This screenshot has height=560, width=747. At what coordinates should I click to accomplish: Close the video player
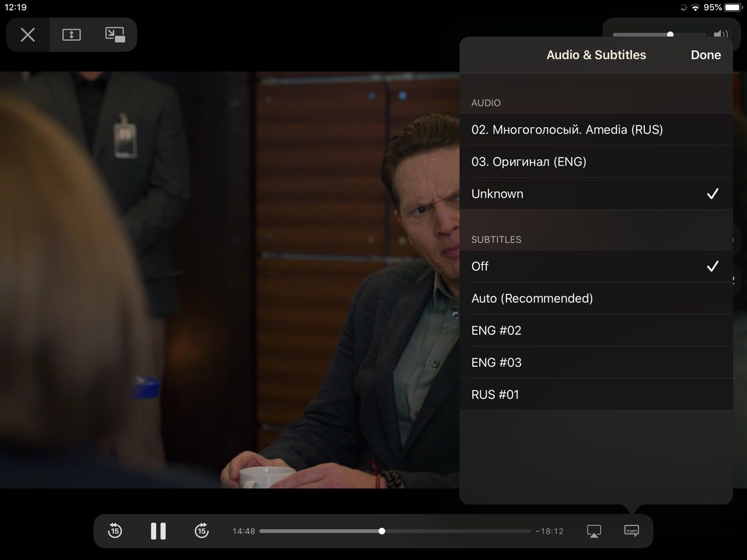click(x=28, y=35)
